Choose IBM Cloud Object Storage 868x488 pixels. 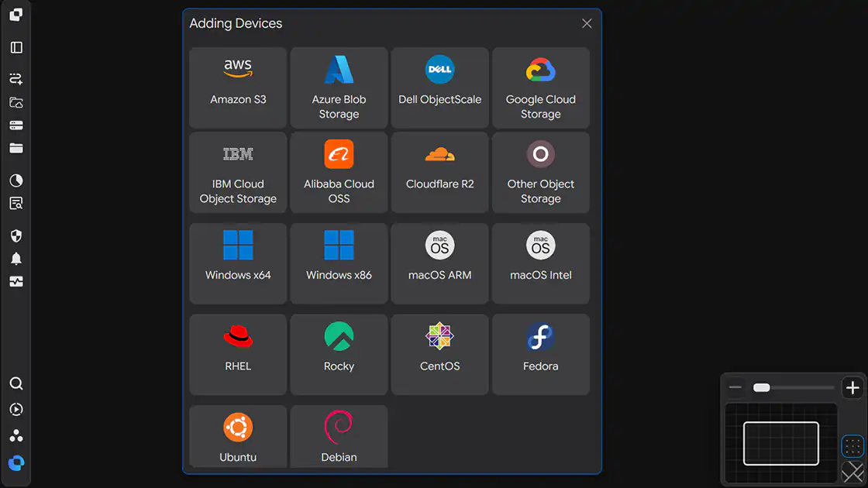[238, 172]
